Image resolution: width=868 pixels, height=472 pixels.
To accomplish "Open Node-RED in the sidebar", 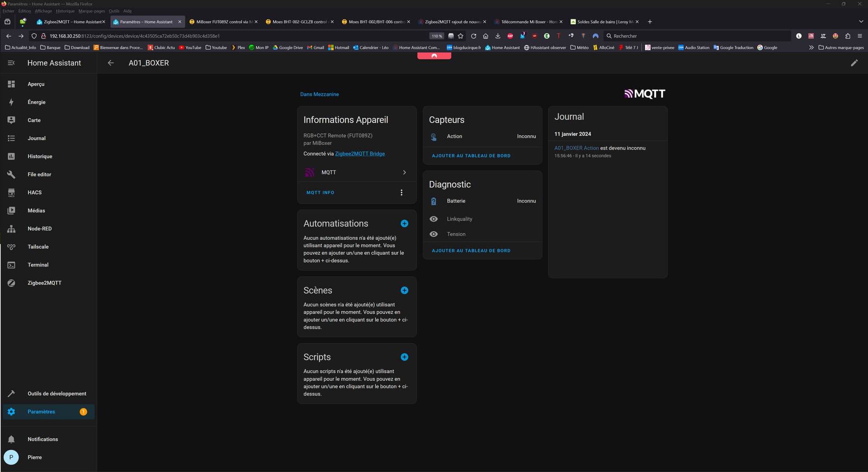I will click(x=39, y=229).
